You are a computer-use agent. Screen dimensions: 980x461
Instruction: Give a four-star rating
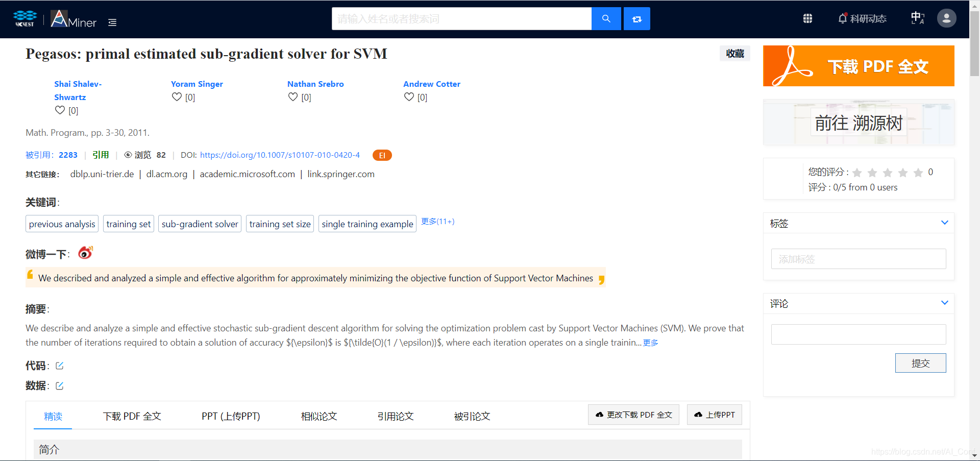(903, 173)
